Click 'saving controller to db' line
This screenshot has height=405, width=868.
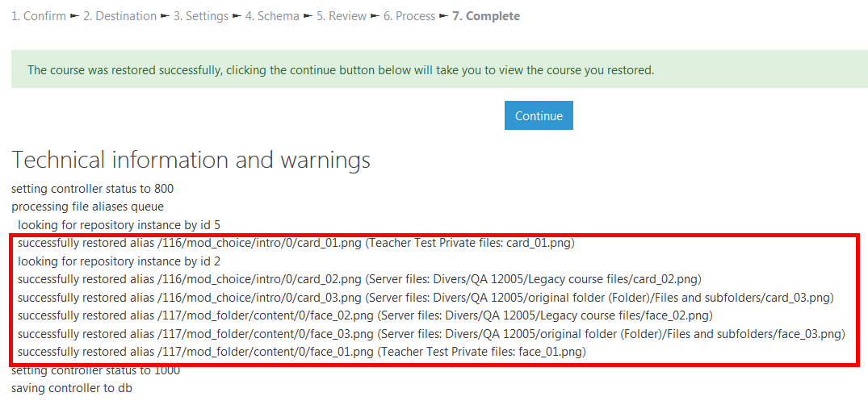click(x=72, y=388)
